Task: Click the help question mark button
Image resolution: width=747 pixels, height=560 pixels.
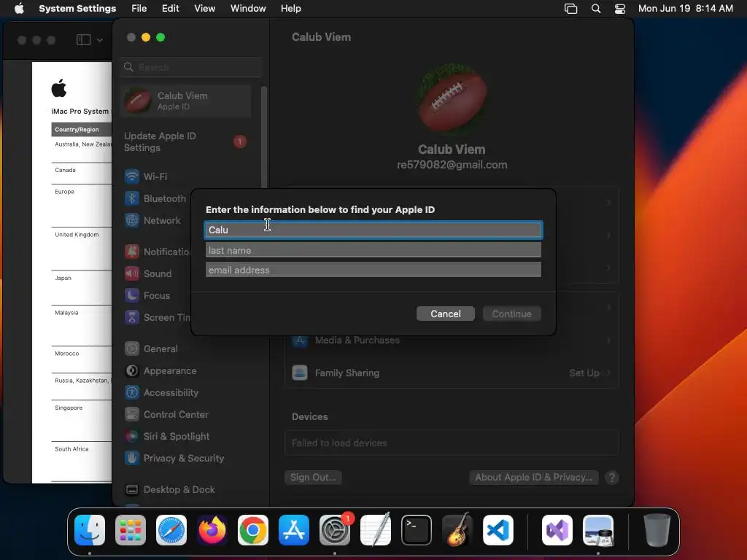Action: 612,478
